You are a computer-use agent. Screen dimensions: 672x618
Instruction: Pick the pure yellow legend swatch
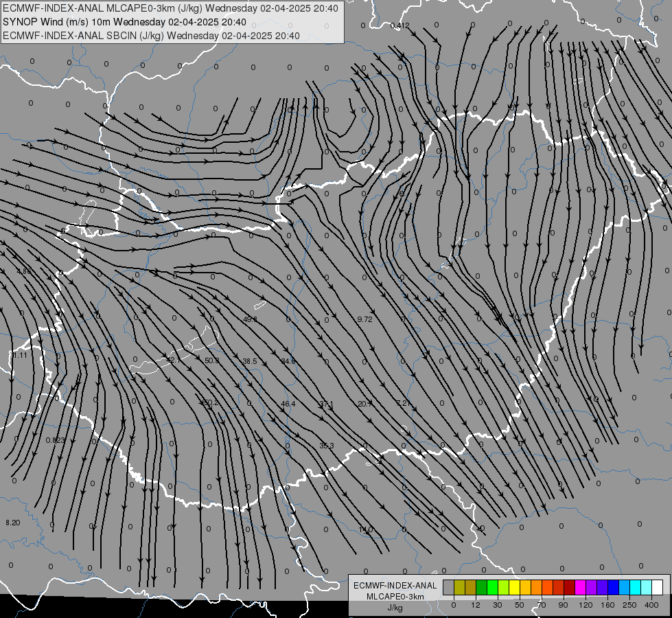tap(514, 587)
